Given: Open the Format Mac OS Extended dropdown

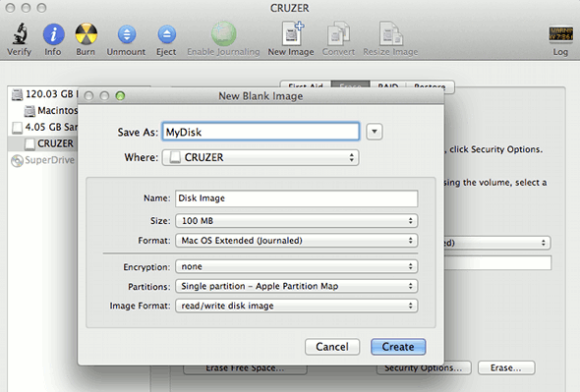Looking at the screenshot, I should pyautogui.click(x=296, y=241).
